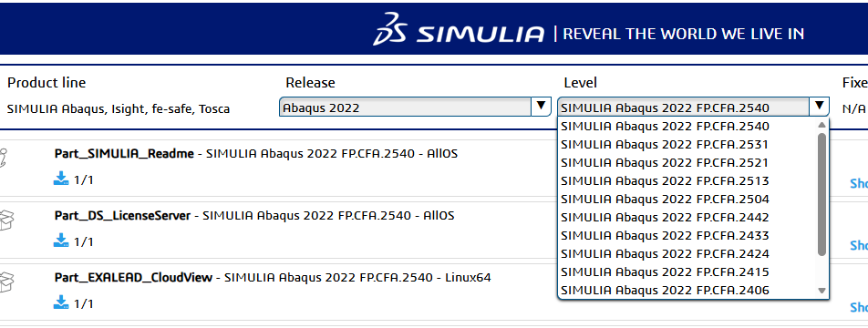This screenshot has width=868, height=328.
Task: Open the Part_EXALEAD_CloudView title
Action: click(x=133, y=278)
